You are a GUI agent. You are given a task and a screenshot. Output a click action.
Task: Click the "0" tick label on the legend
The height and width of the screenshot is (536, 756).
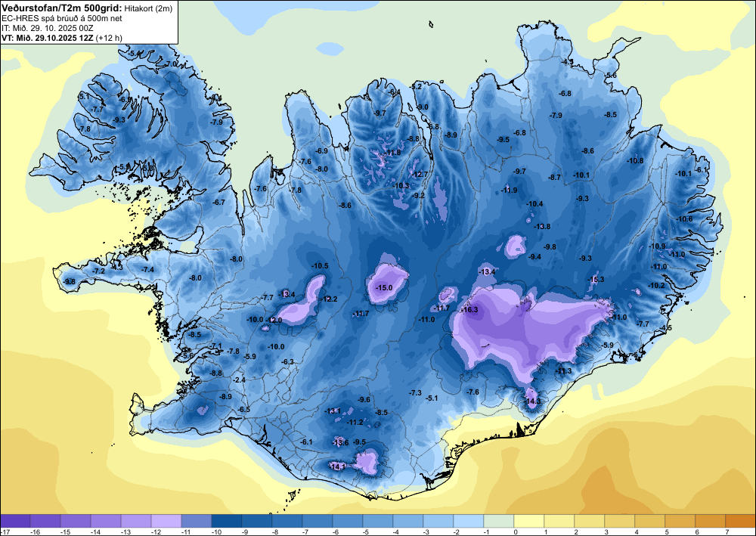point(514,531)
